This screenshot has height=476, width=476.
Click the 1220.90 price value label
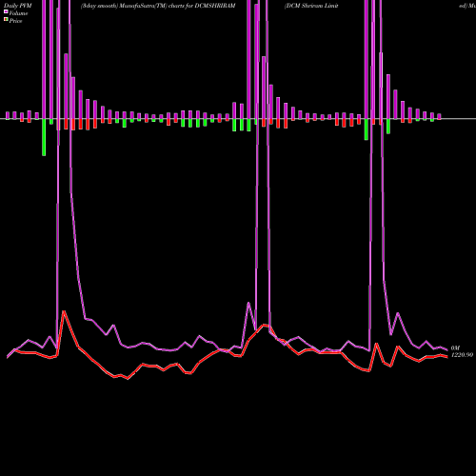(462, 355)
